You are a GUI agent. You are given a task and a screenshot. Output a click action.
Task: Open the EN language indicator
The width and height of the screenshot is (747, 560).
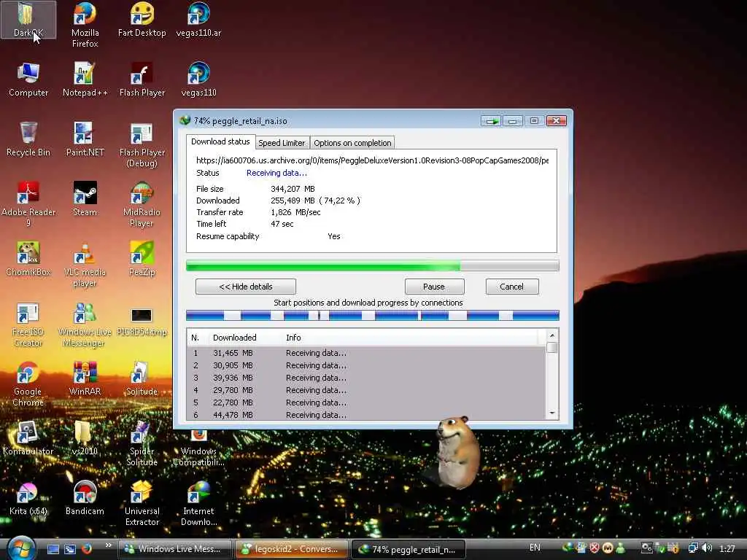[x=535, y=548]
